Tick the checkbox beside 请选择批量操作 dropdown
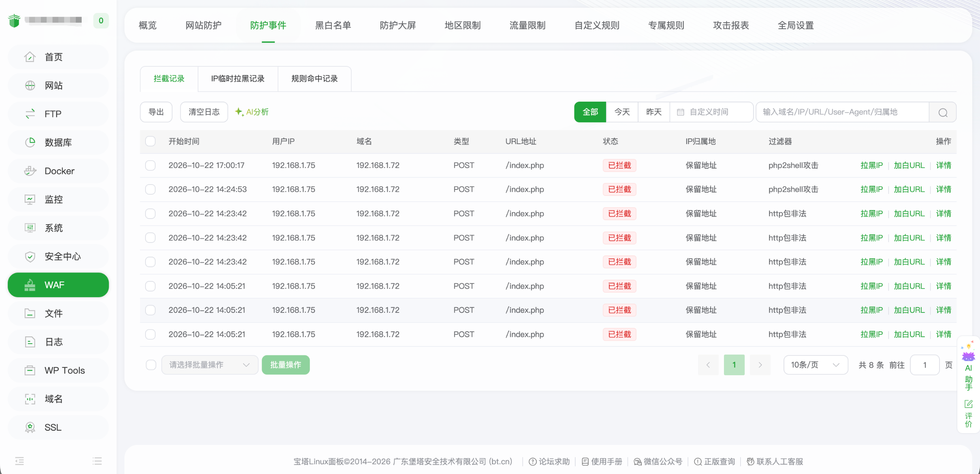Screen dimensions: 980x474 [x=151, y=365]
